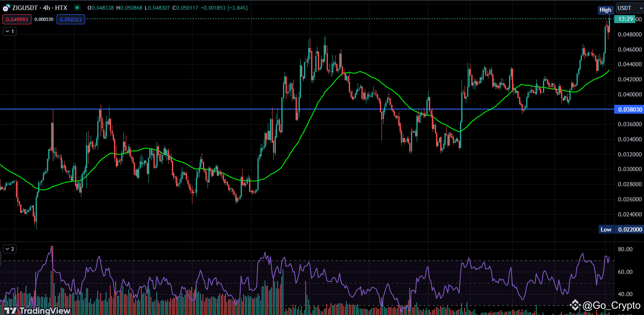Click the RSI 40.00 axis label
Viewport: 644px width, 315px height.
[625, 294]
